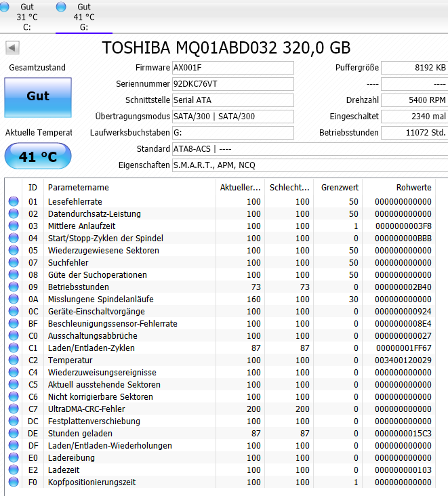Click status icon of Suchfehler row
Image resolution: width=448 pixels, height=496 pixels.
(x=14, y=262)
